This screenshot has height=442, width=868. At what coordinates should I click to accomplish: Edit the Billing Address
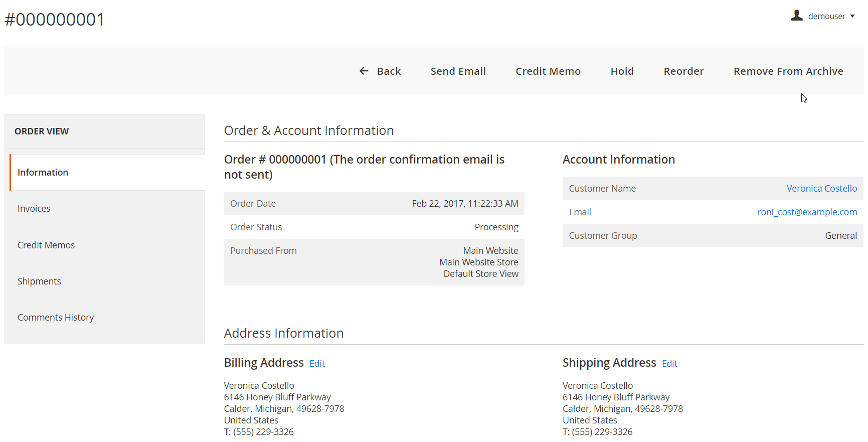coord(317,364)
